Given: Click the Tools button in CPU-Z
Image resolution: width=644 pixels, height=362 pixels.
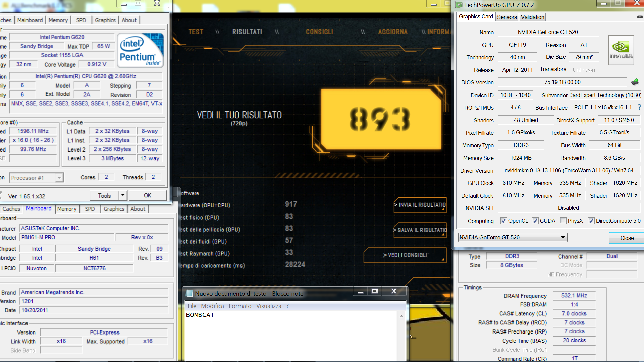Looking at the screenshot, I should (x=104, y=195).
